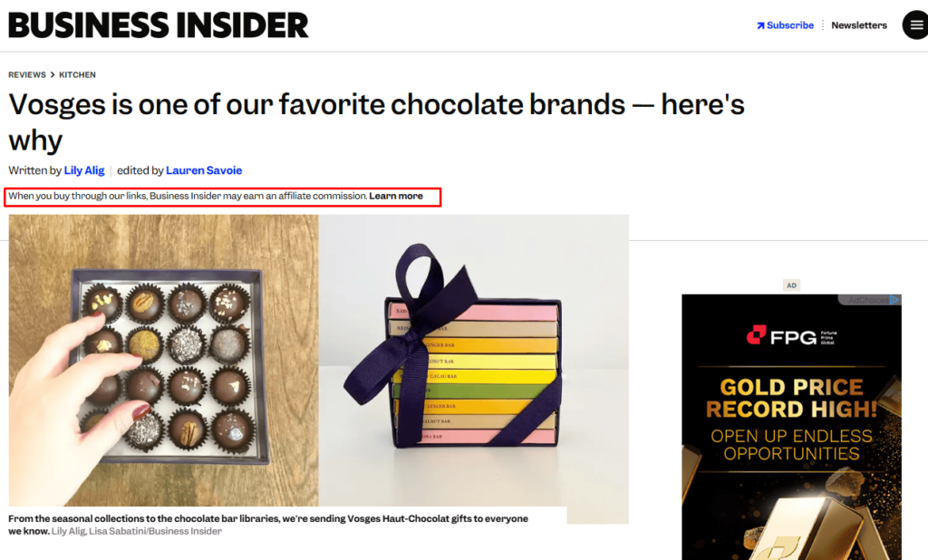The height and width of the screenshot is (560, 928).
Task: Open the Kitchen category breadcrumb
Action: [77, 74]
